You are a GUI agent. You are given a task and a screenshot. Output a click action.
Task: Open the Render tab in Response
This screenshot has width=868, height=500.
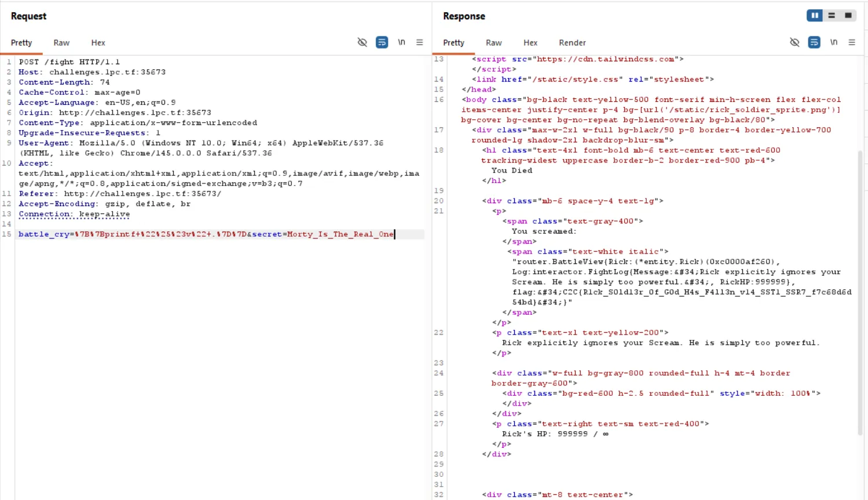pos(572,43)
